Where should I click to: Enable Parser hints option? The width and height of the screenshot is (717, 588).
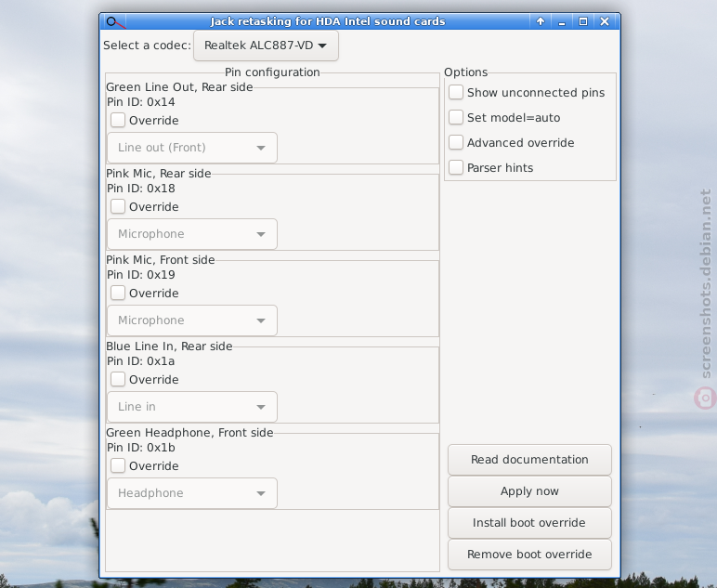(x=456, y=168)
